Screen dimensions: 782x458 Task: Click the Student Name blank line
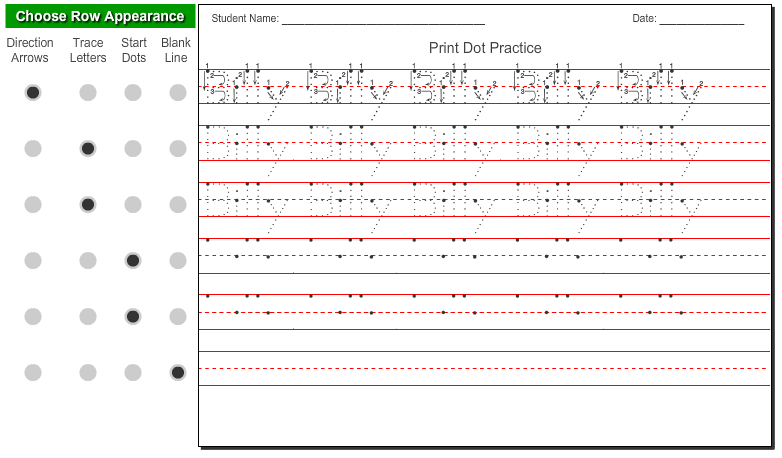pos(383,20)
